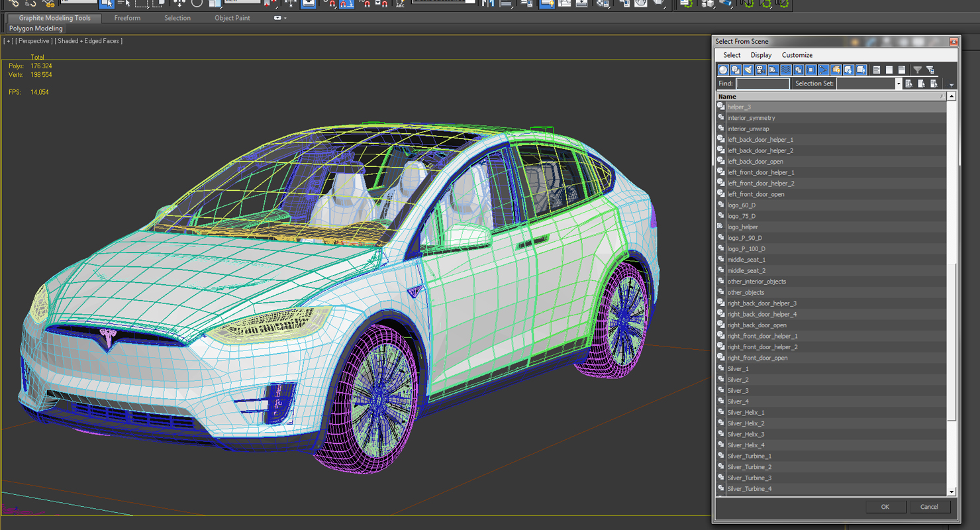The height and width of the screenshot is (530, 980).
Task: Click the Display Containers filter icon
Action: [x=836, y=70]
